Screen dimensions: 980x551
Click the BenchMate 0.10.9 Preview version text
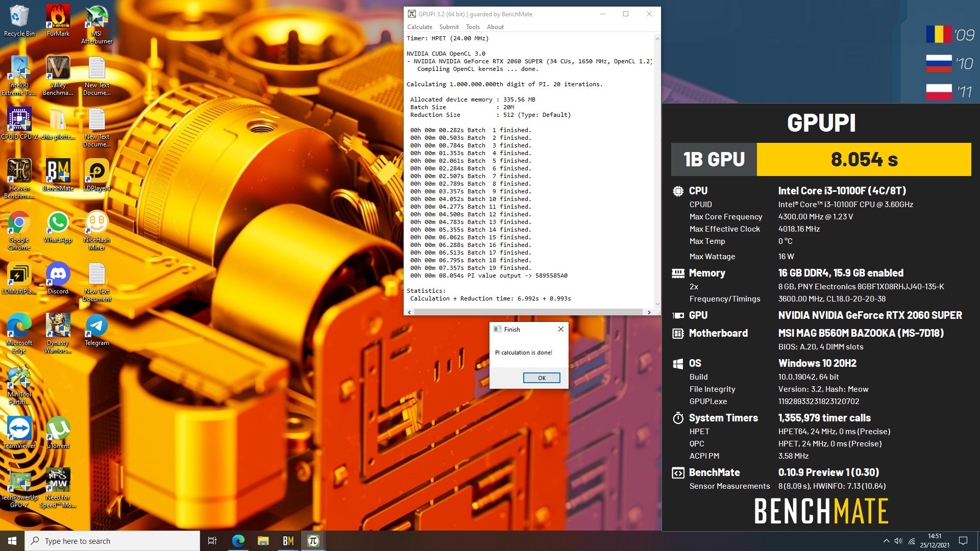(x=828, y=472)
